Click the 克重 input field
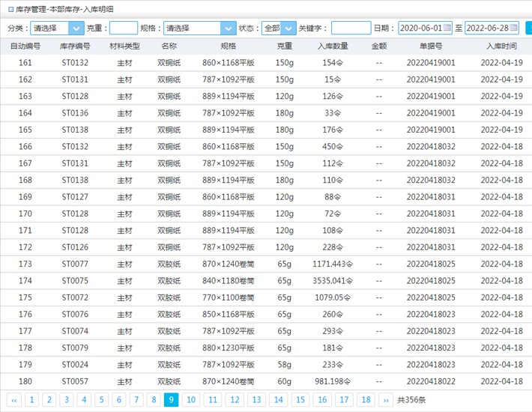Image resolution: width=532 pixels, height=412 pixels. (124, 28)
